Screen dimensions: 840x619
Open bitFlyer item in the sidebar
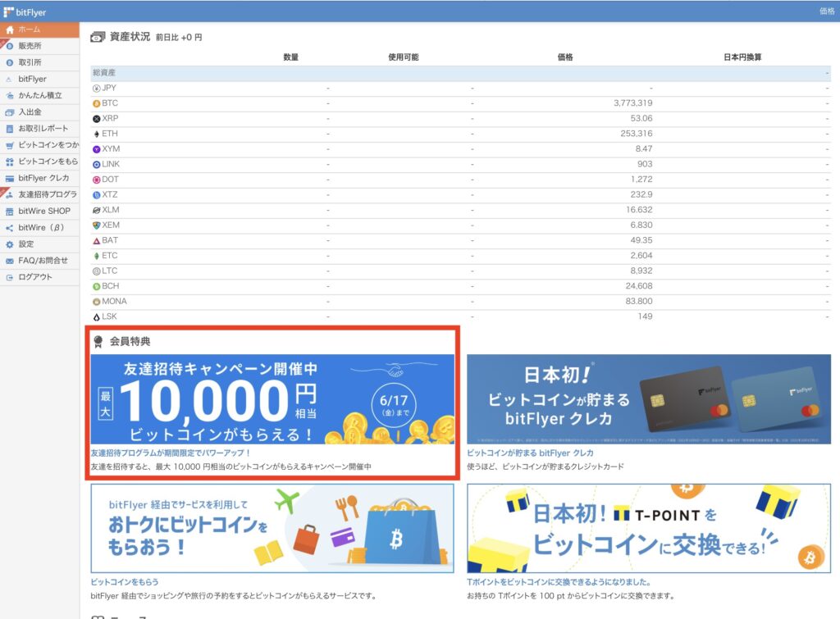pyautogui.click(x=39, y=80)
